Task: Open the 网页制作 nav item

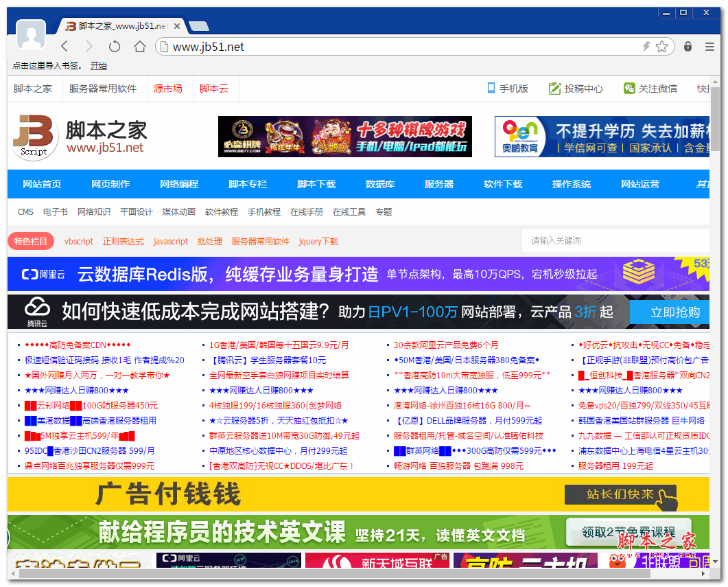Action: (x=110, y=184)
